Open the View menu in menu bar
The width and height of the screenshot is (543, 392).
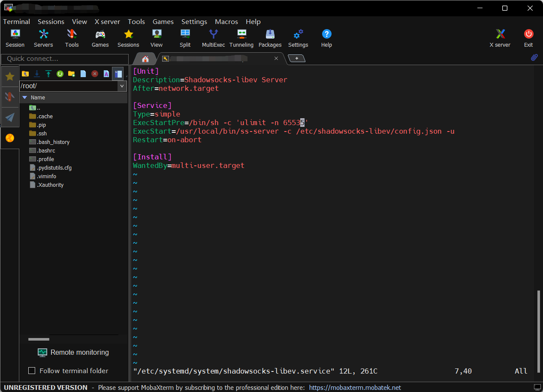[79, 21]
